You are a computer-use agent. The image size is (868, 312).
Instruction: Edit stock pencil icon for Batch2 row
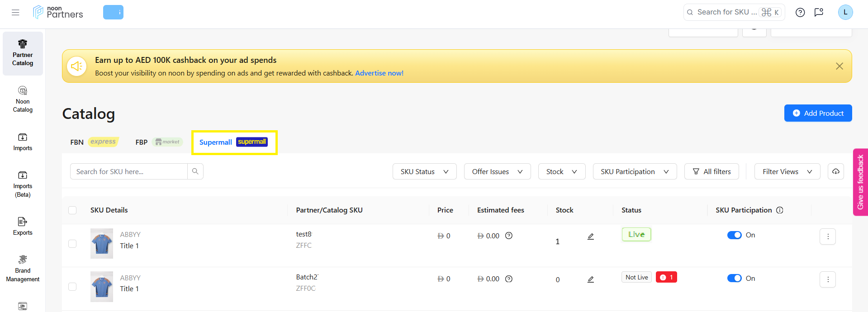click(591, 279)
